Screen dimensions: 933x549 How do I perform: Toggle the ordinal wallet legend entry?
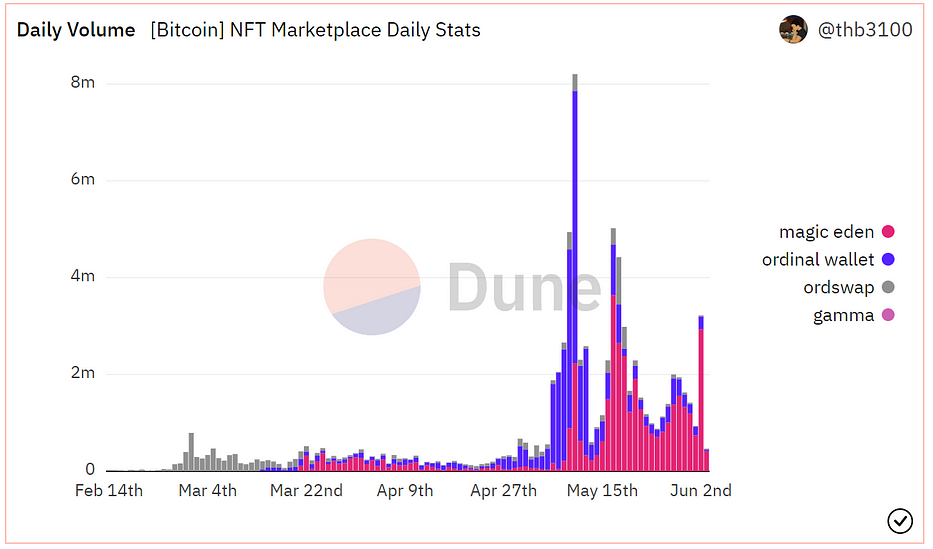828,259
